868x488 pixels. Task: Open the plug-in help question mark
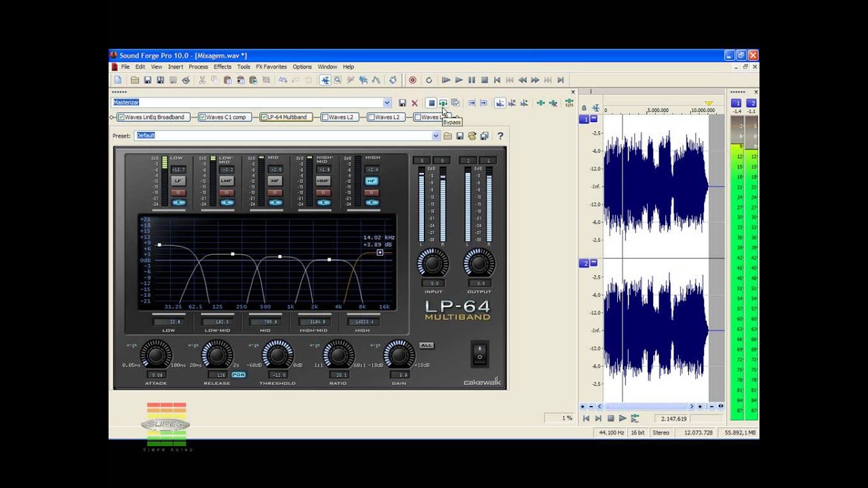pyautogui.click(x=500, y=136)
